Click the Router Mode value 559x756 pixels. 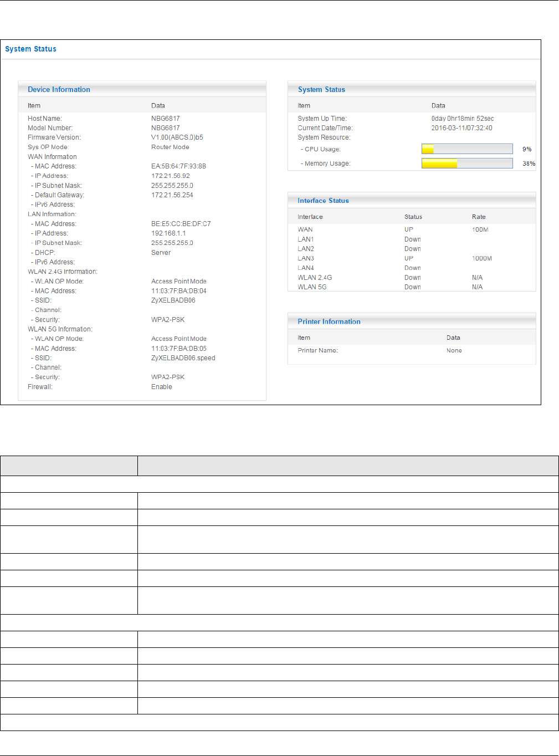point(170,147)
